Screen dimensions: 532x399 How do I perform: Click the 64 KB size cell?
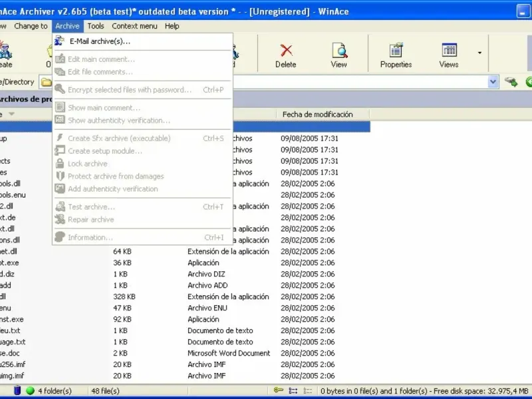tap(122, 251)
